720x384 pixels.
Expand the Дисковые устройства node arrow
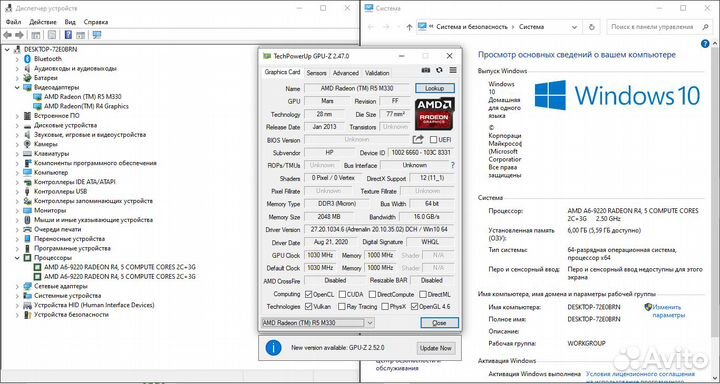[17, 125]
